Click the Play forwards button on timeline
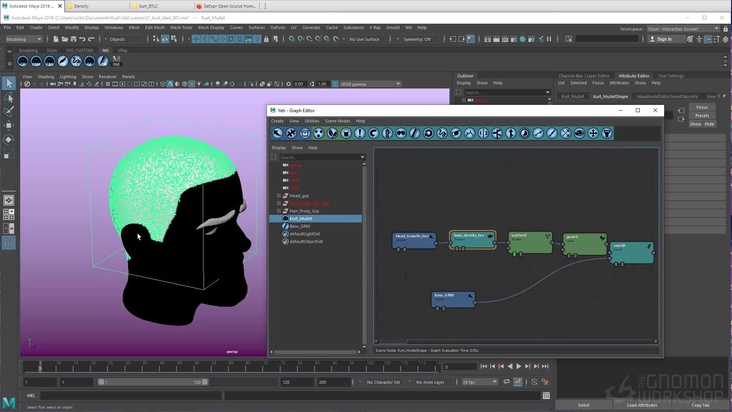The height and width of the screenshot is (412, 732). point(518,366)
